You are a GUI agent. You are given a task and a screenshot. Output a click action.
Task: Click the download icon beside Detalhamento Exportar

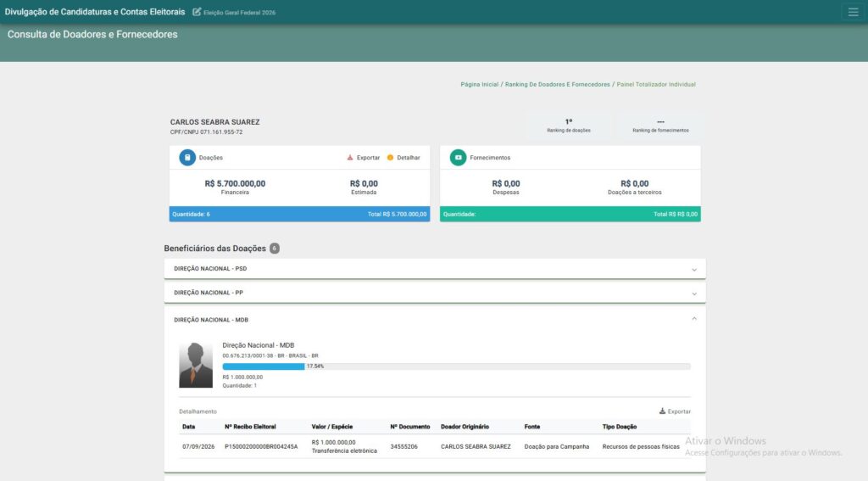pyautogui.click(x=662, y=411)
